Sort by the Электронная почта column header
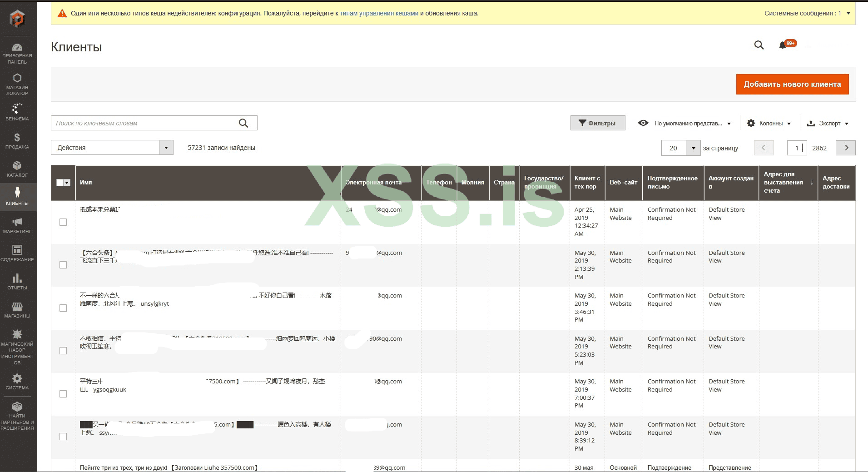Screen dimensions: 868x472 [x=381, y=183]
